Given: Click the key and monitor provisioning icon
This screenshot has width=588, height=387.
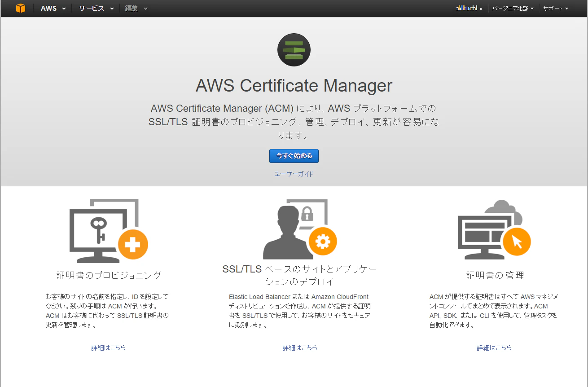Looking at the screenshot, I should [x=109, y=231].
